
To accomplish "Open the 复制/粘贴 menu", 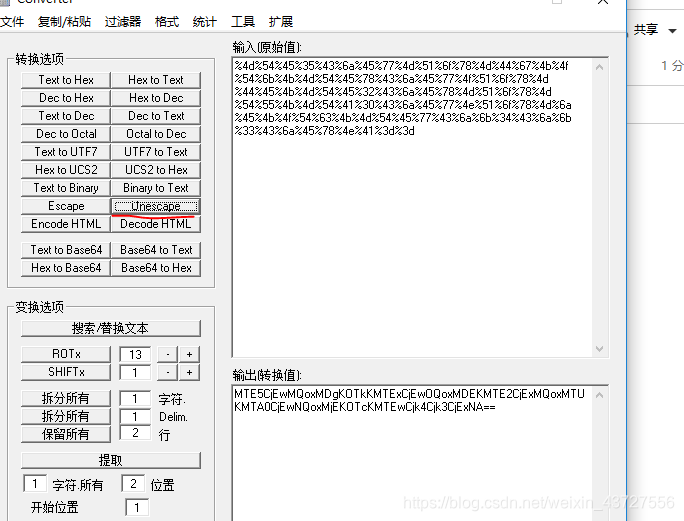I will tap(65, 21).
